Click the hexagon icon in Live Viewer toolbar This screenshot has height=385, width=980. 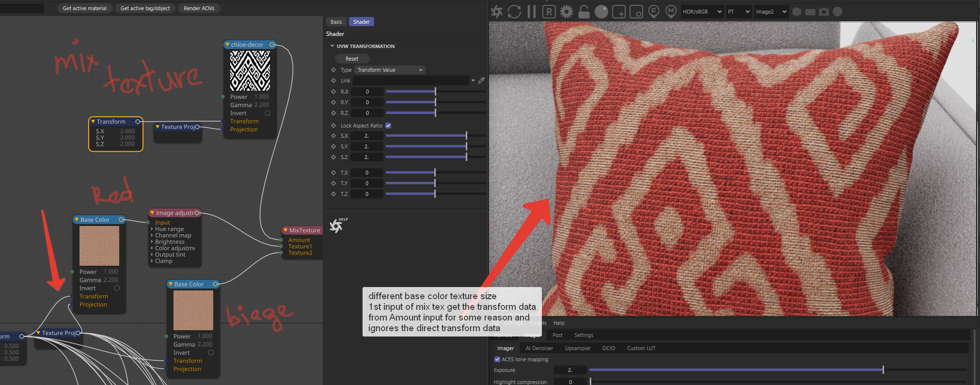pyautogui.click(x=797, y=11)
